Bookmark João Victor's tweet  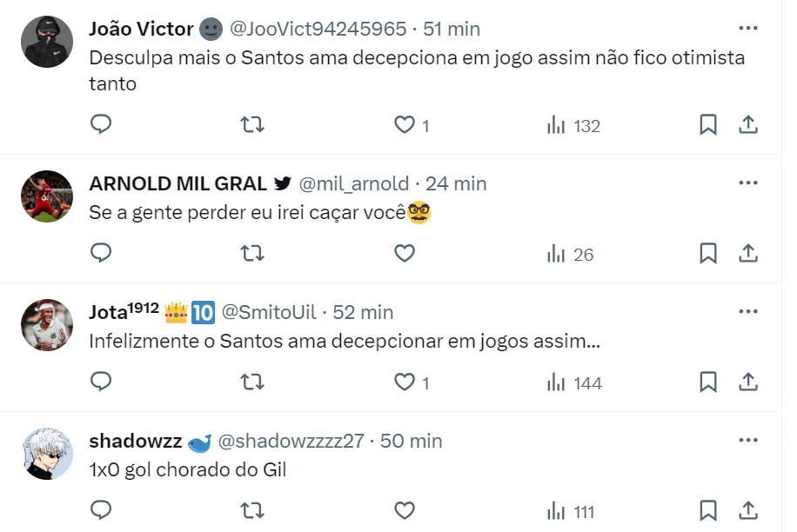coord(708,125)
